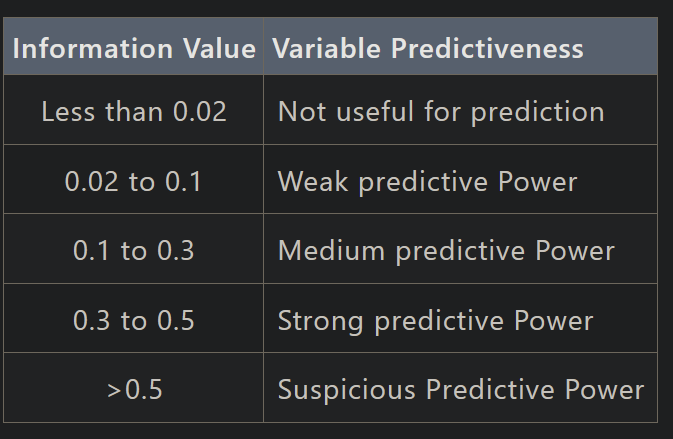Click the value '0.02' in first data row
Image resolution: width=673 pixels, height=439 pixels.
(200, 112)
